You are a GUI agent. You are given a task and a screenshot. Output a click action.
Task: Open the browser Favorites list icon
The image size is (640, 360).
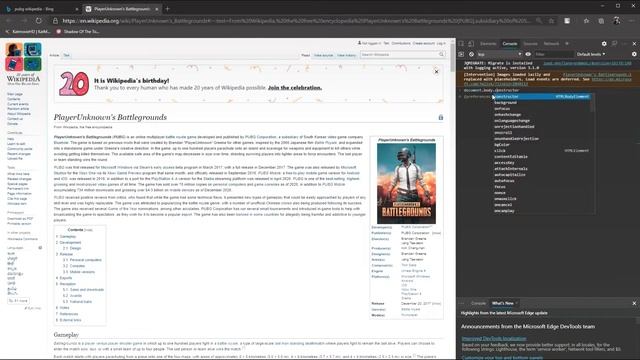pyautogui.click(x=586, y=20)
